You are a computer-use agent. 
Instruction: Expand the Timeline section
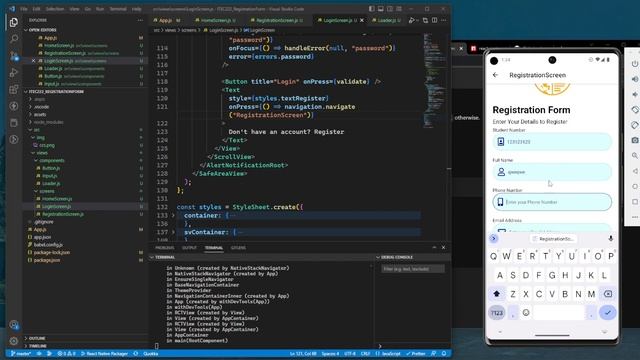[37, 346]
